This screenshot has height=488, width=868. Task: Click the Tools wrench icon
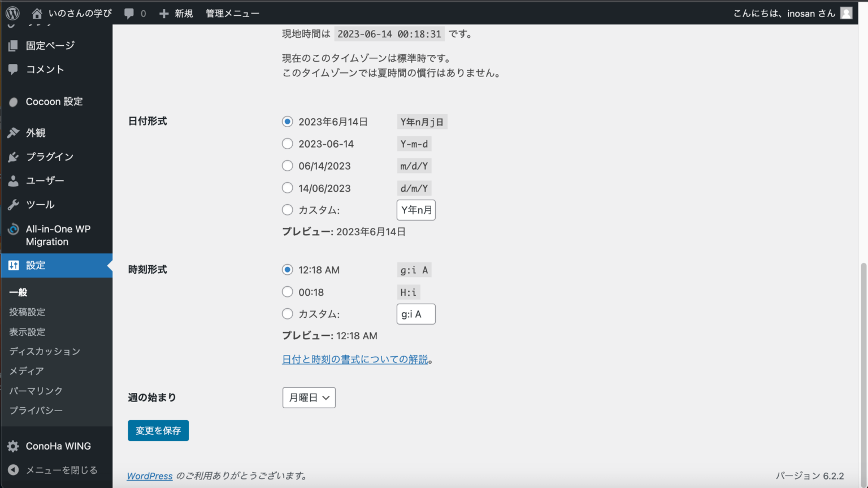pyautogui.click(x=14, y=205)
